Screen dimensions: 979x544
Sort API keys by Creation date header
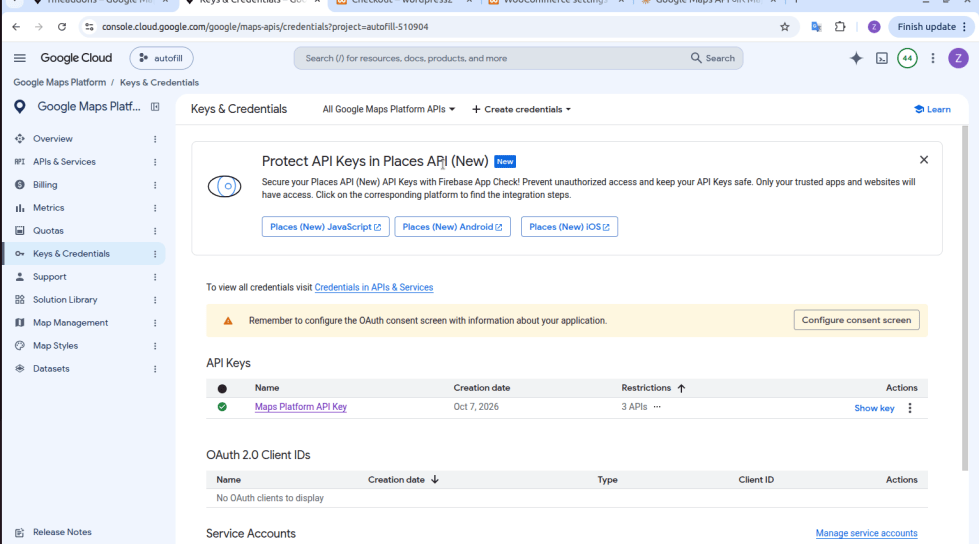coord(481,388)
